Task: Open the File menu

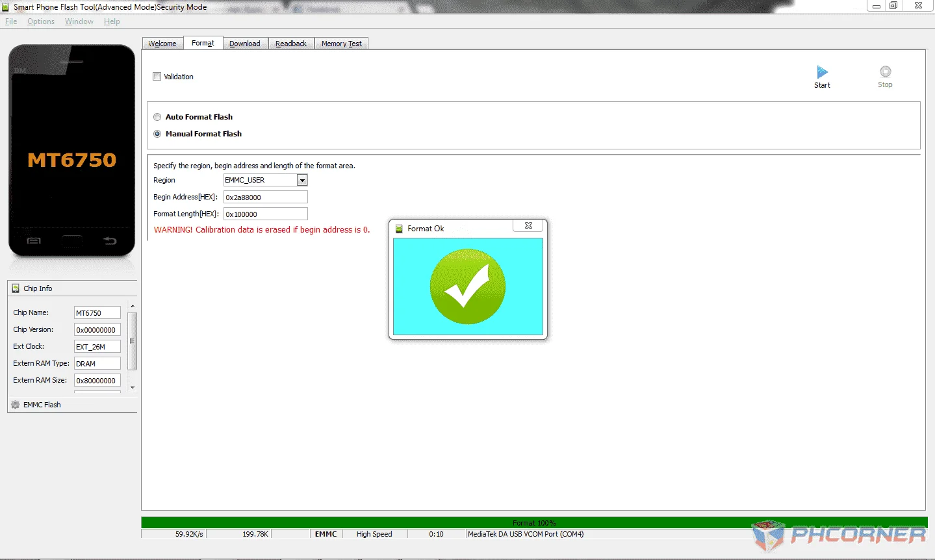Action: point(11,21)
